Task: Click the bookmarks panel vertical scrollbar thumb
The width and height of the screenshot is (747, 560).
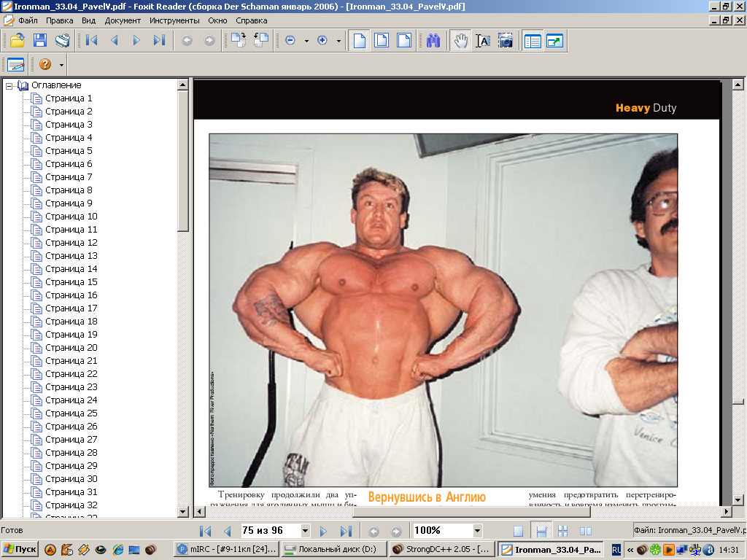Action: click(183, 160)
